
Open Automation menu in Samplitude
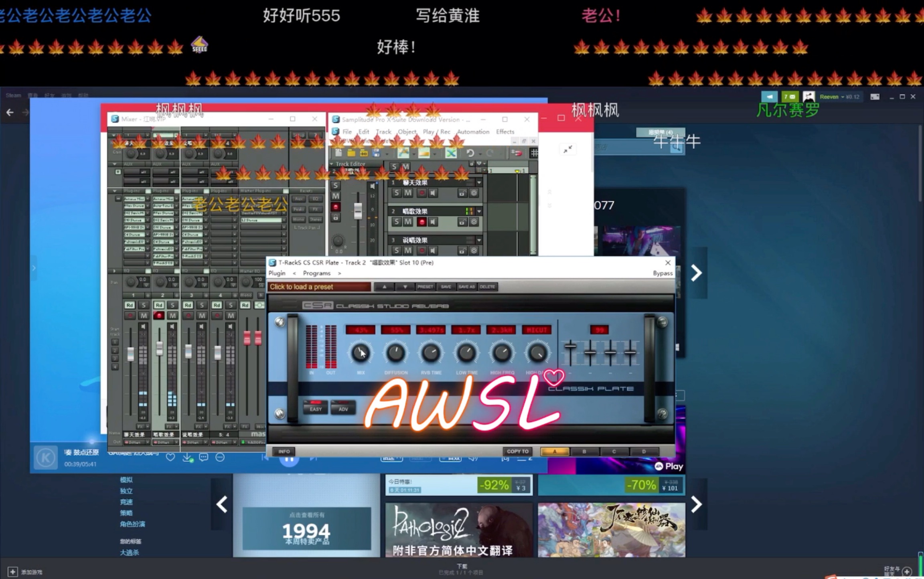(x=473, y=132)
